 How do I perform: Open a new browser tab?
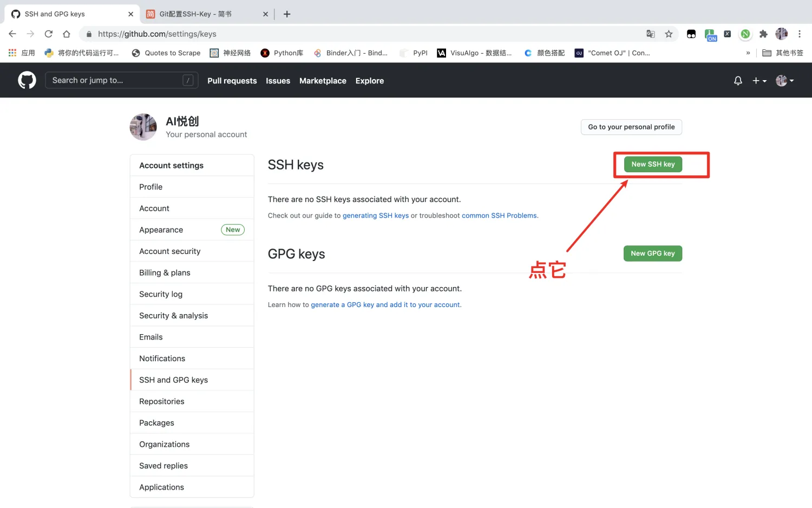coord(287,14)
